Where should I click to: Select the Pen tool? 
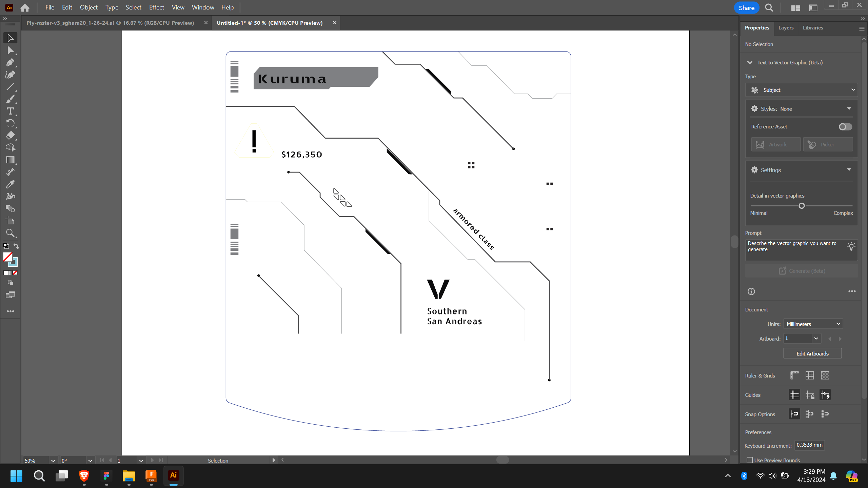pyautogui.click(x=10, y=62)
